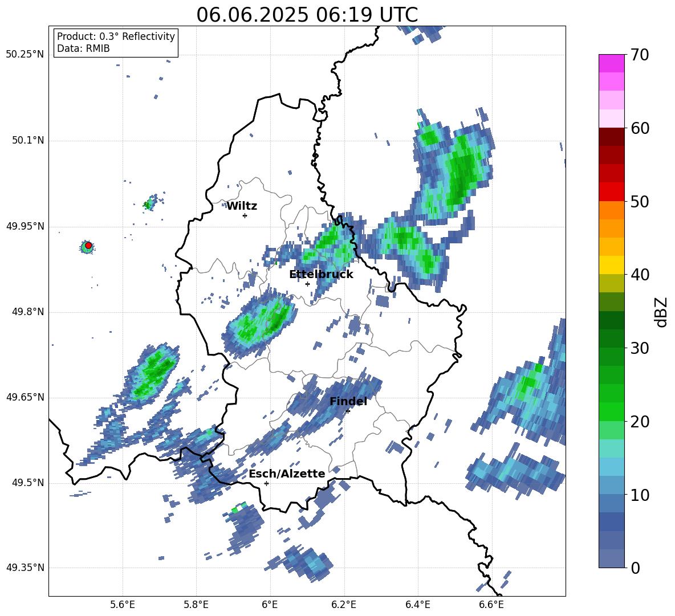Click the Findel cross marker
The width and height of the screenshot is (675, 616).
[348, 411]
